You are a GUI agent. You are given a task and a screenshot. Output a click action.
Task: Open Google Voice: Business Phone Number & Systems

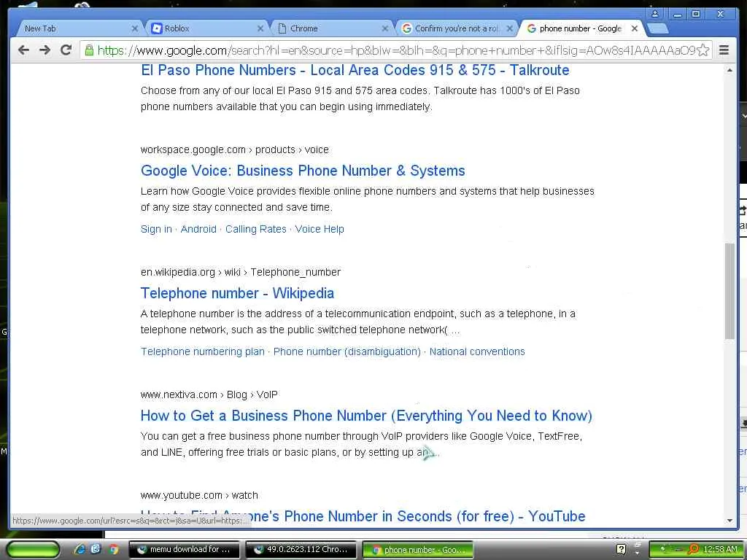pos(303,171)
